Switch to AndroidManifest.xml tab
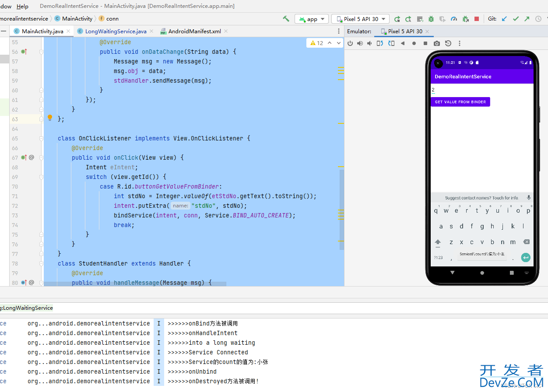This screenshot has width=548, height=392. (x=195, y=31)
